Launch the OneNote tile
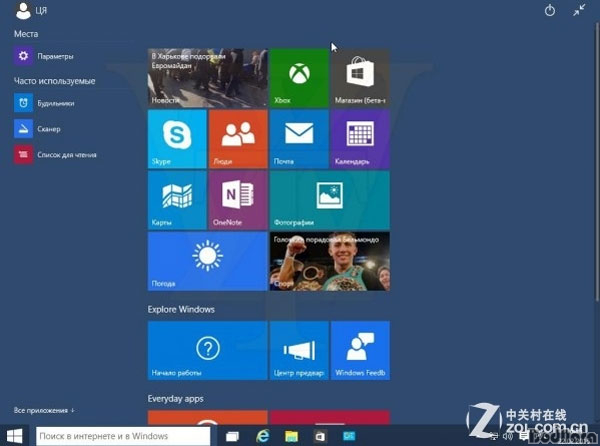 [x=238, y=200]
